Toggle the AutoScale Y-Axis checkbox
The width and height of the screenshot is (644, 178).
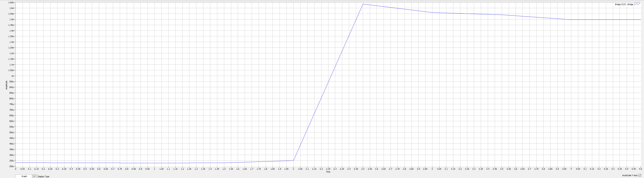[640, 175]
